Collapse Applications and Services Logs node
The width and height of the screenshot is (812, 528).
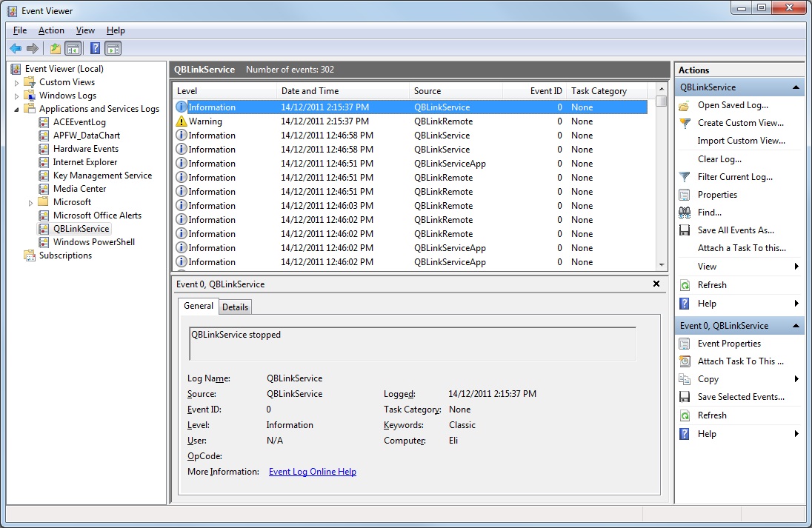pyautogui.click(x=16, y=109)
